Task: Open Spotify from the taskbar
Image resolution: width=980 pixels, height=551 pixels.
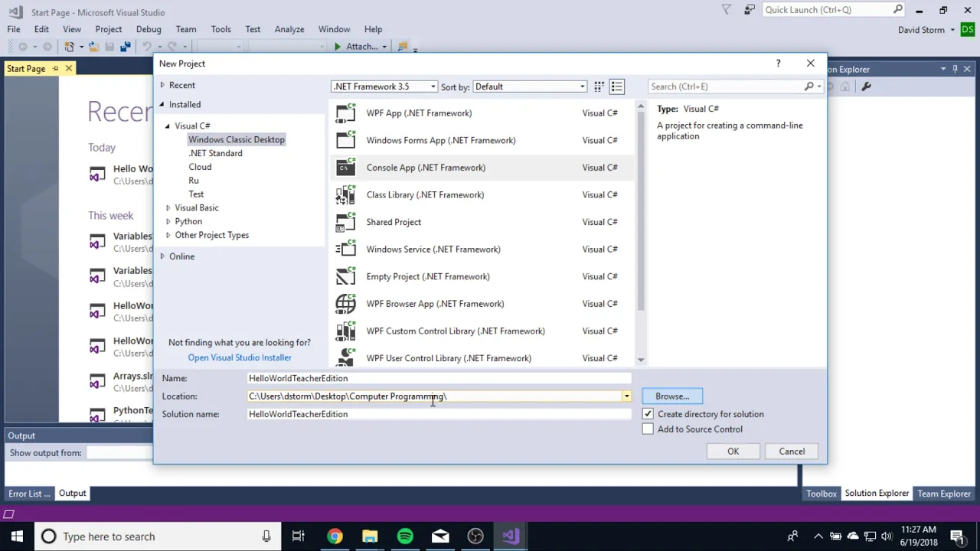Action: [405, 536]
